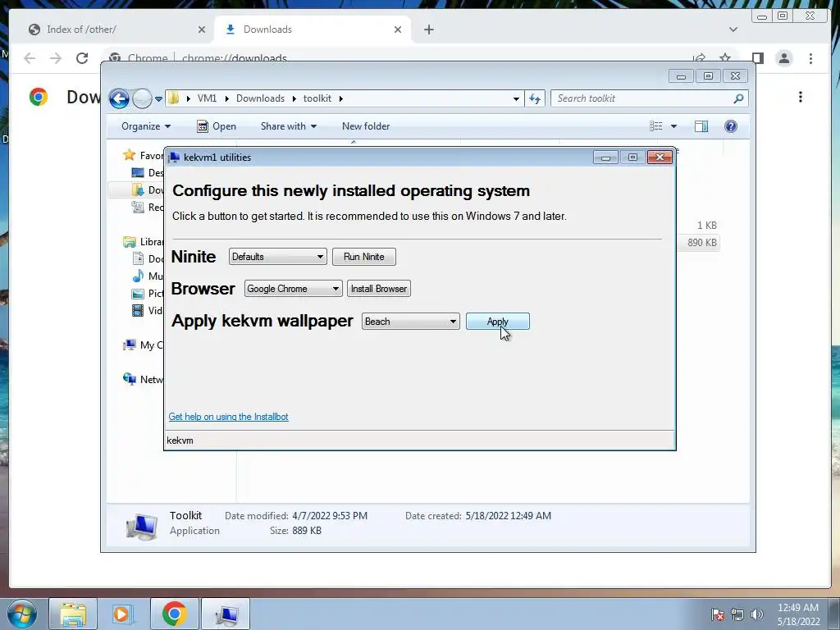Bookmark this page with the star icon
Image resolution: width=840 pixels, height=630 pixels.
point(725,57)
